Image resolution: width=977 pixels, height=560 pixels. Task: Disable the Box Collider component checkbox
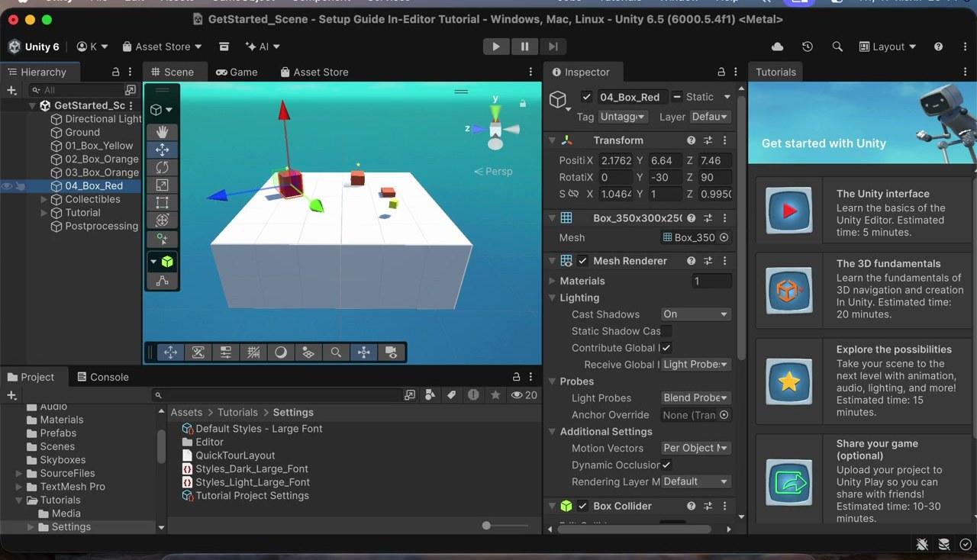click(583, 506)
